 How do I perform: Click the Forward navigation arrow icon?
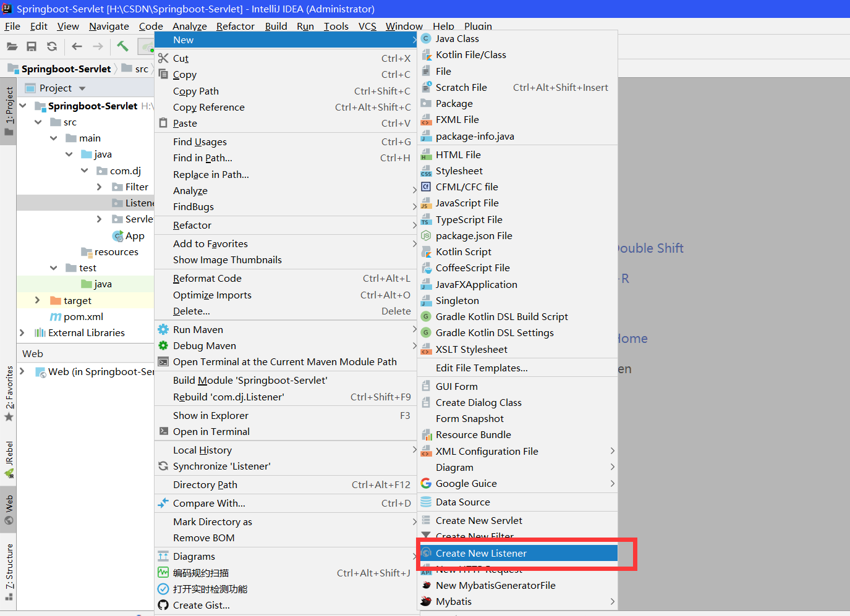[x=98, y=46]
